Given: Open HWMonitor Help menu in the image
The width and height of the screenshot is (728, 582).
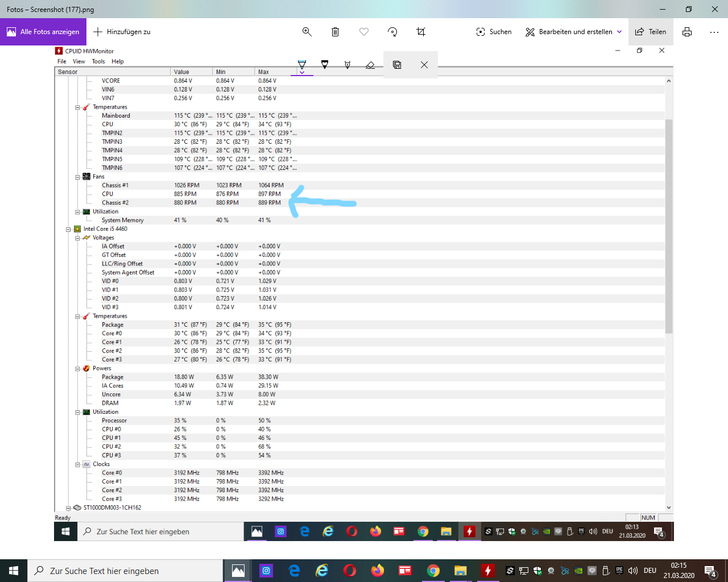Looking at the screenshot, I should (x=118, y=61).
